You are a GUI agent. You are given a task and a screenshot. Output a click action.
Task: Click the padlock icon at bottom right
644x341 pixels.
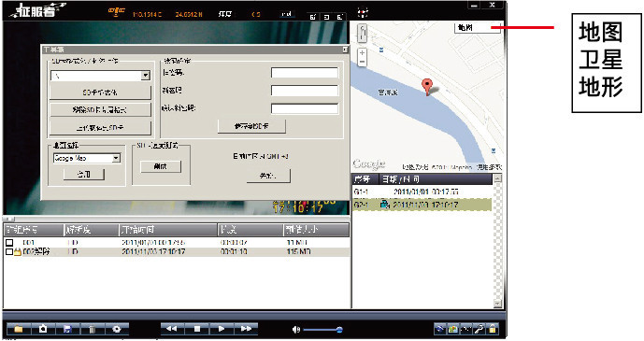click(493, 329)
